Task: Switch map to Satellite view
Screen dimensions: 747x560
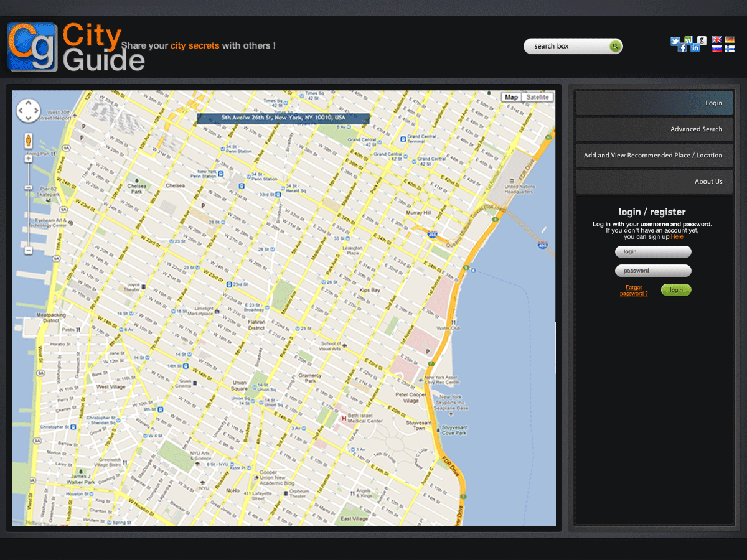Action: [537, 97]
